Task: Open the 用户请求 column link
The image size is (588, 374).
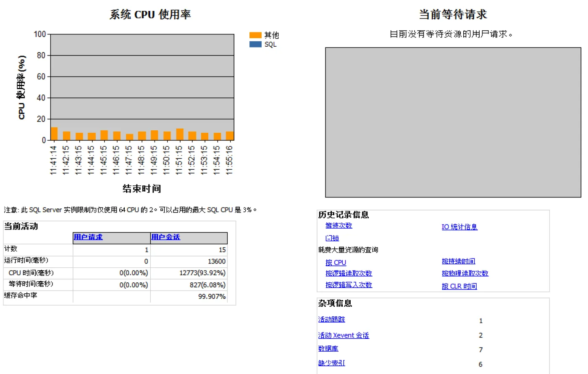Action: point(88,237)
